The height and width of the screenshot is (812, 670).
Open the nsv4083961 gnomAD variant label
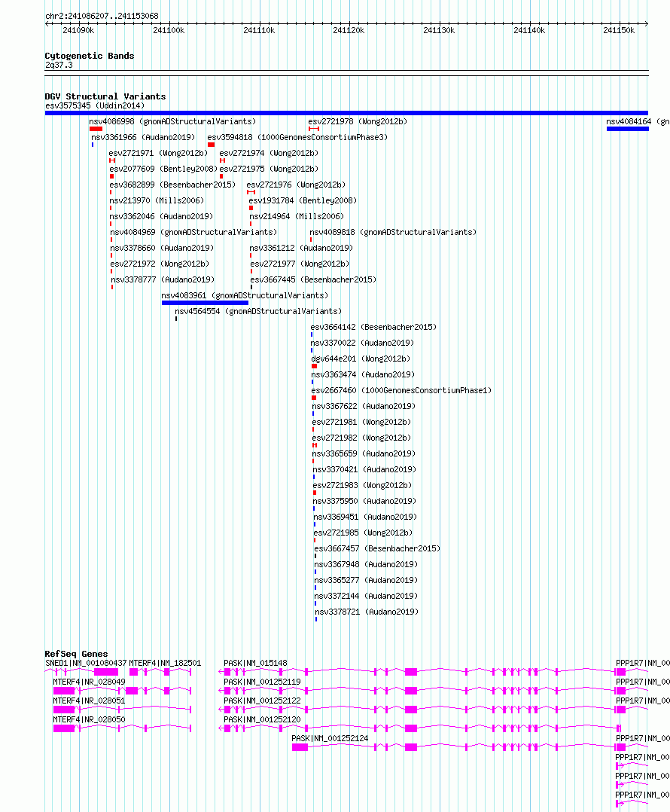point(245,295)
